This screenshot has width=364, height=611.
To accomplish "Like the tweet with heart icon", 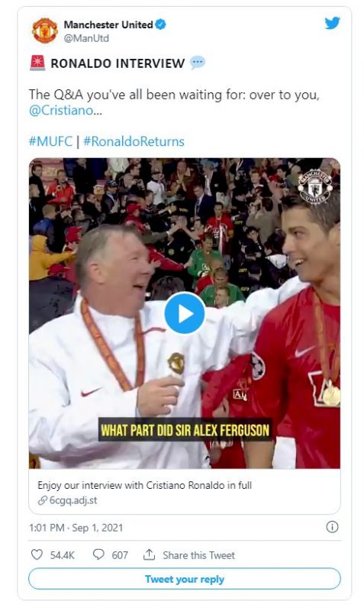I will pos(37,554).
